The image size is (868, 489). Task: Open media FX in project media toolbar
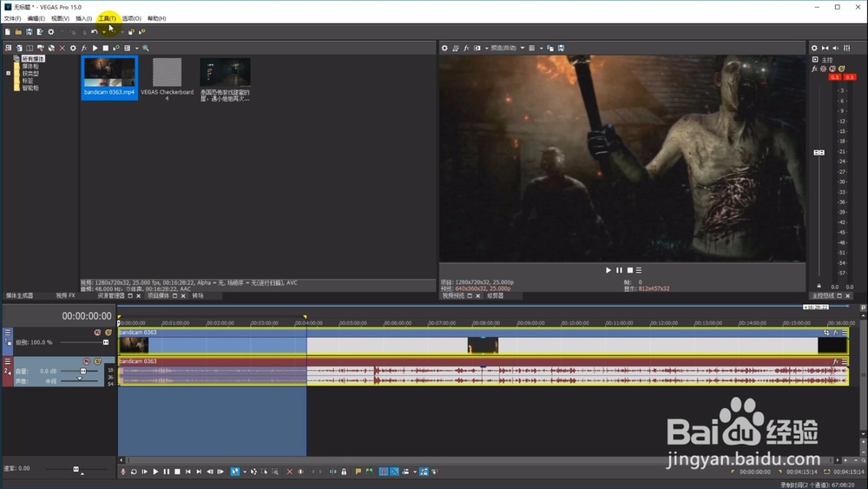tap(84, 48)
